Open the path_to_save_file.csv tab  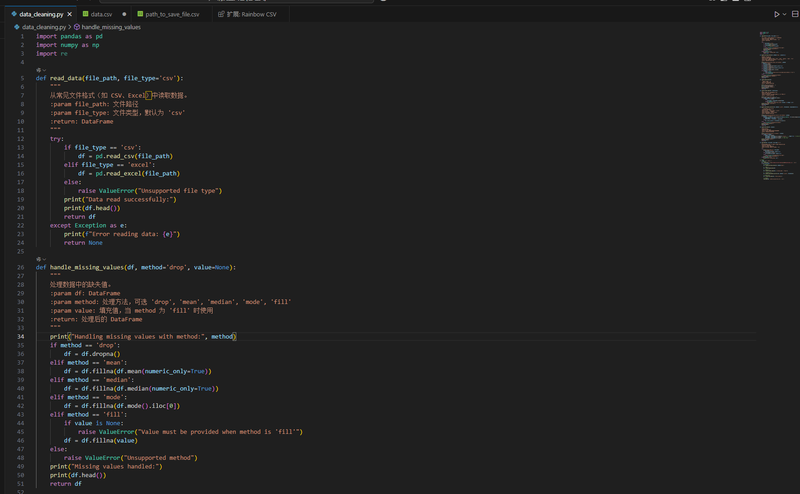coord(172,14)
